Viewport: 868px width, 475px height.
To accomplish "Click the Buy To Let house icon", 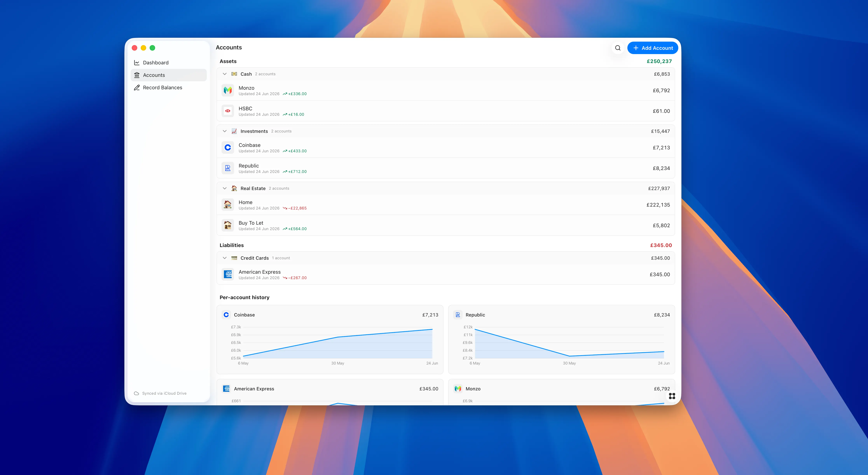I will pos(228,225).
